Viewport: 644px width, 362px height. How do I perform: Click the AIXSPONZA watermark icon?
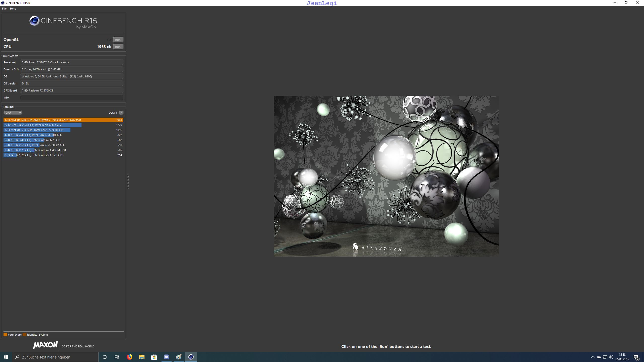(x=355, y=247)
